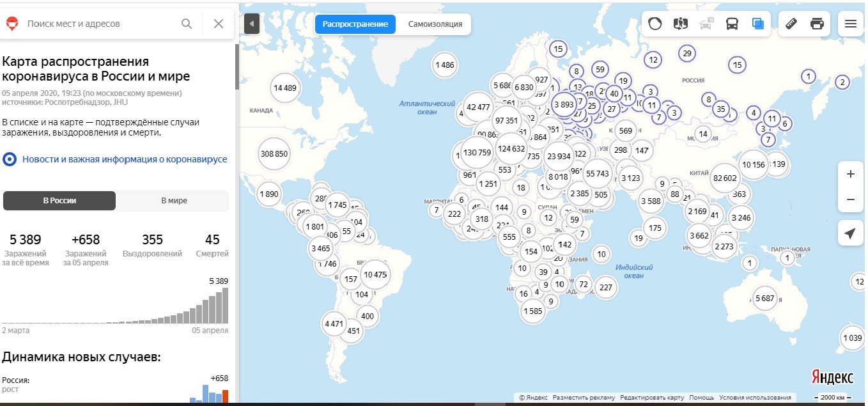Select the 3 246 marker

click(741, 218)
